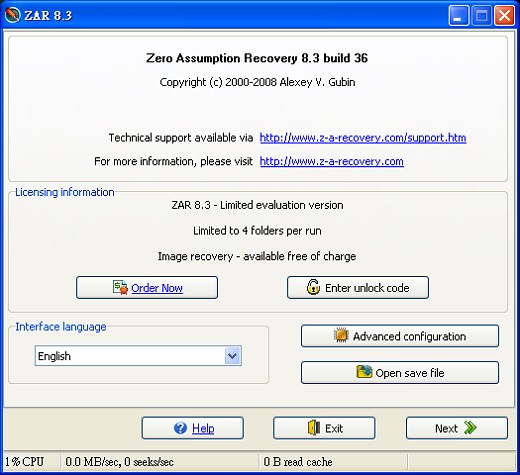Click the Open save file folder icon
The image size is (520, 475).
pyautogui.click(x=364, y=372)
